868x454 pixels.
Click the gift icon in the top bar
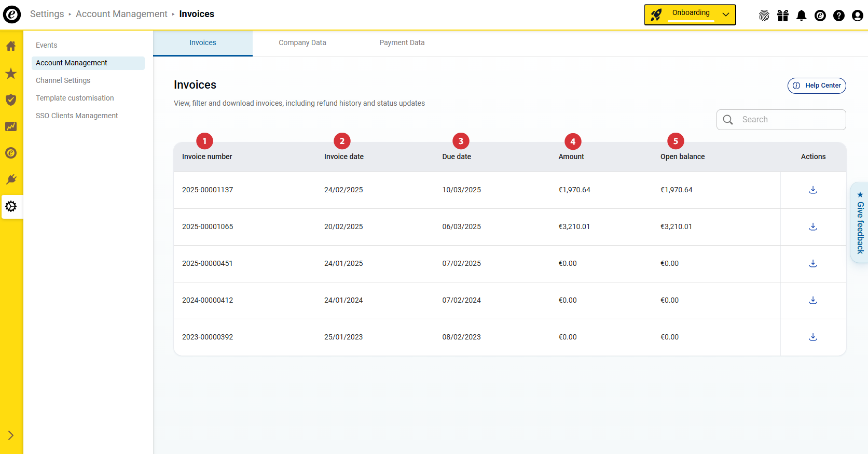pyautogui.click(x=782, y=16)
